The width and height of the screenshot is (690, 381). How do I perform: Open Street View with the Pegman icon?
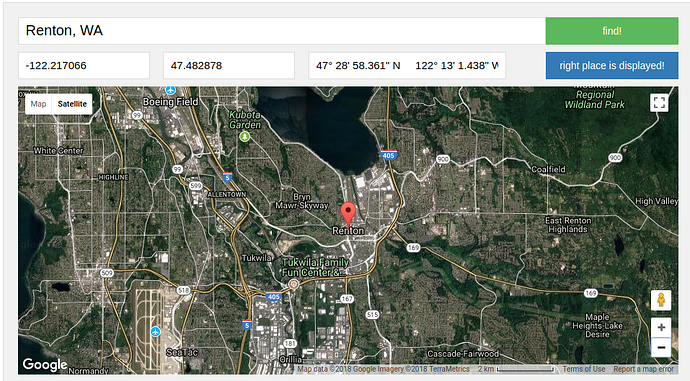tap(661, 300)
